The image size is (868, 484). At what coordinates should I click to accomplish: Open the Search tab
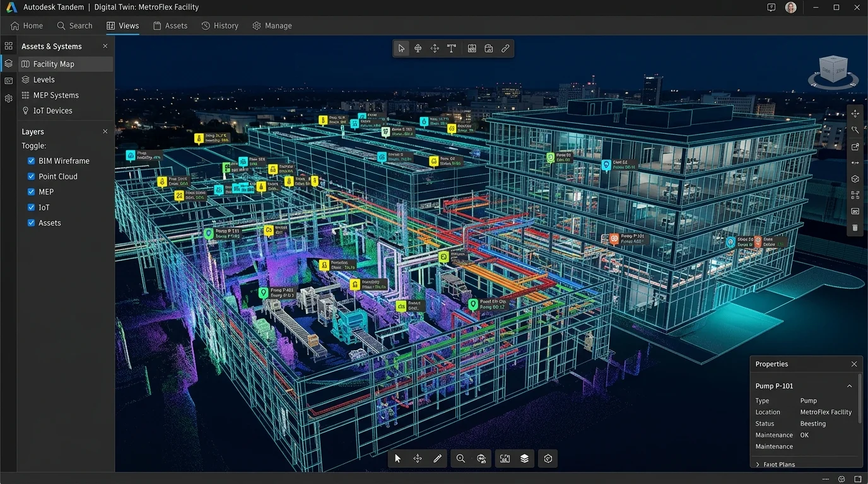(x=74, y=26)
